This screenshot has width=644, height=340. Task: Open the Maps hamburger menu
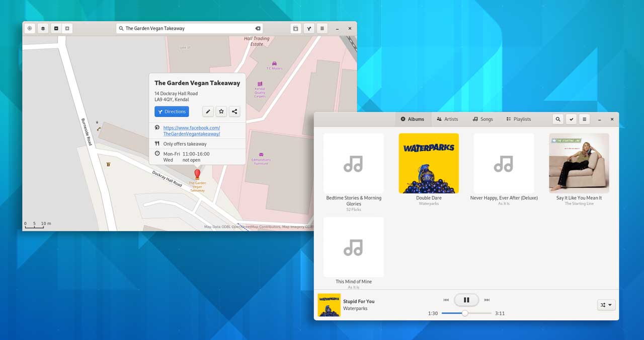pyautogui.click(x=323, y=29)
